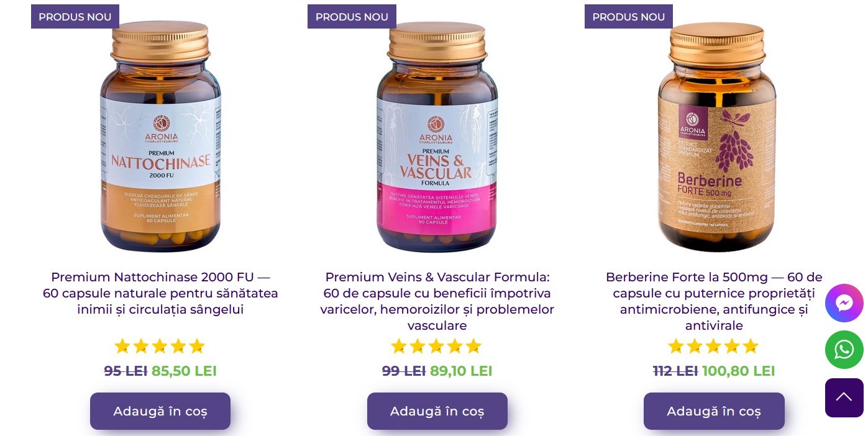
Task: Add Berberine Forte to cart
Action: [x=714, y=411]
